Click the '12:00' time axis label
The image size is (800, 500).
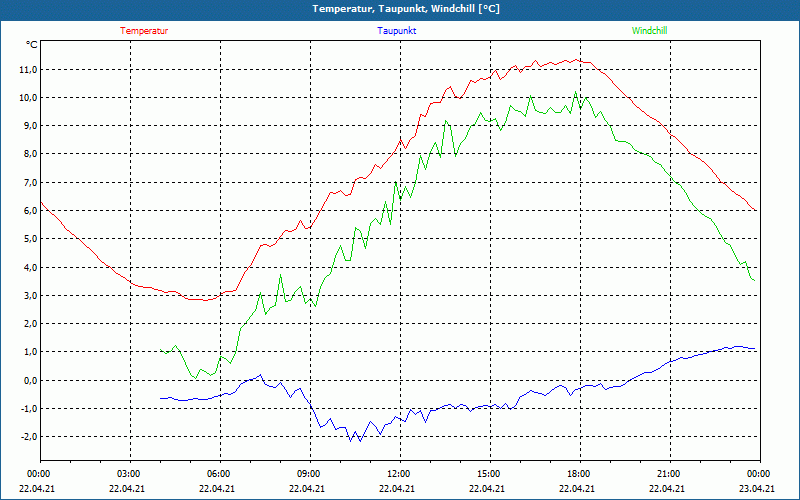tap(397, 474)
